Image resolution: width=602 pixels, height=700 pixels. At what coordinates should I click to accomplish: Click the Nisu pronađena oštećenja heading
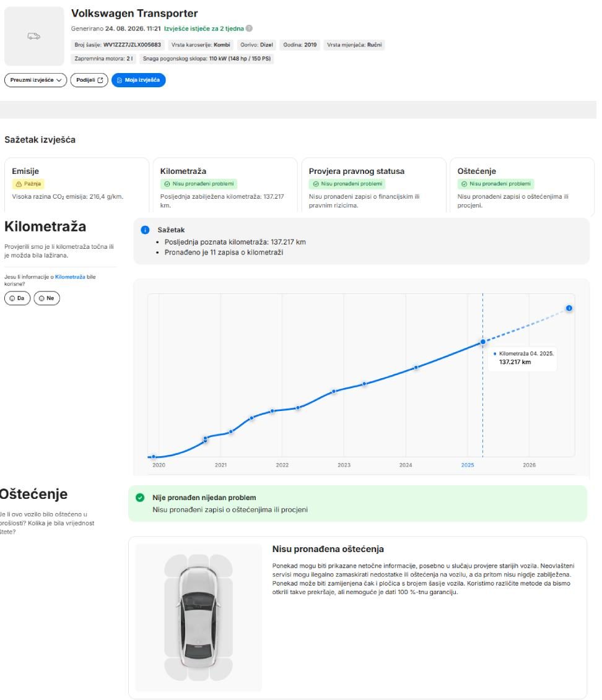[328, 549]
